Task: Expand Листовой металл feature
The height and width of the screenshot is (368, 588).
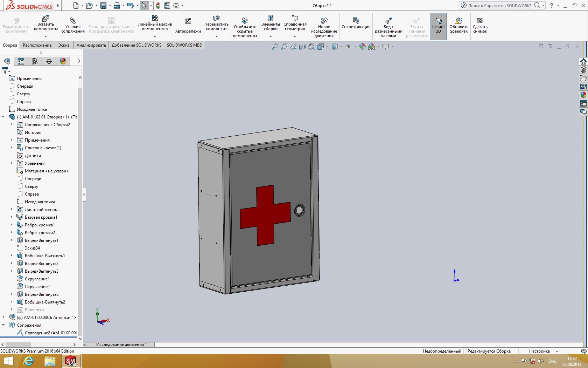Action: pos(11,209)
